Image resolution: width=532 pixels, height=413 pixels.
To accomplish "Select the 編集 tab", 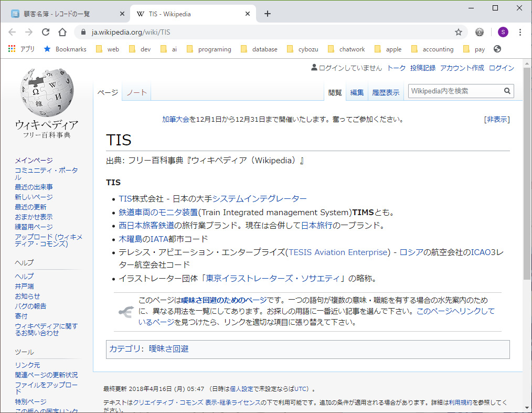I will click(x=357, y=93).
